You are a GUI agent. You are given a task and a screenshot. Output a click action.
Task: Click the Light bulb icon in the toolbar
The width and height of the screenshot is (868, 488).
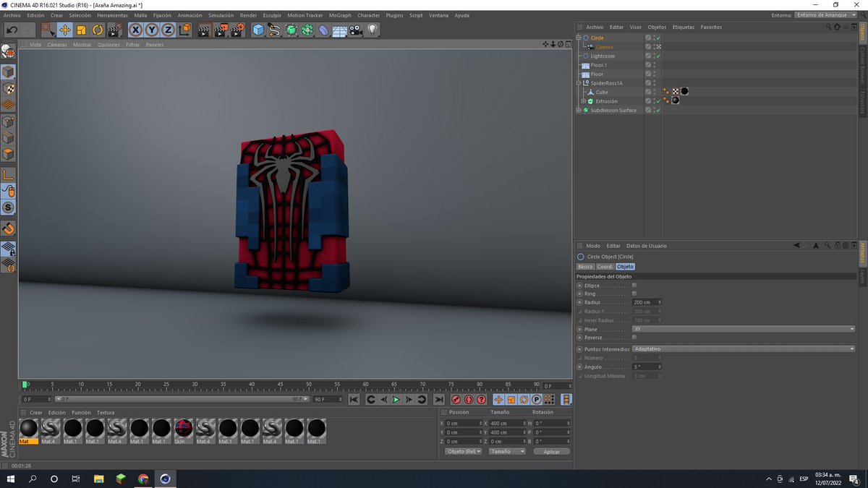click(x=373, y=30)
